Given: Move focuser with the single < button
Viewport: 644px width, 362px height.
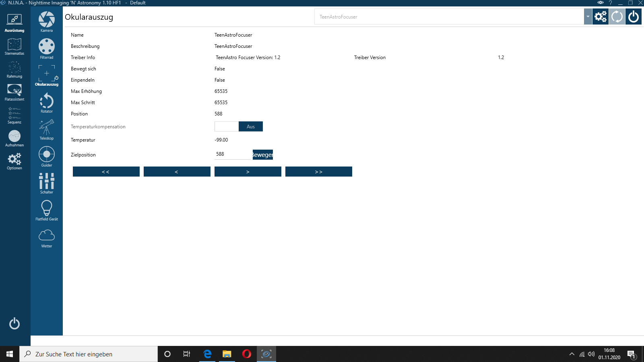Looking at the screenshot, I should 177,171.
